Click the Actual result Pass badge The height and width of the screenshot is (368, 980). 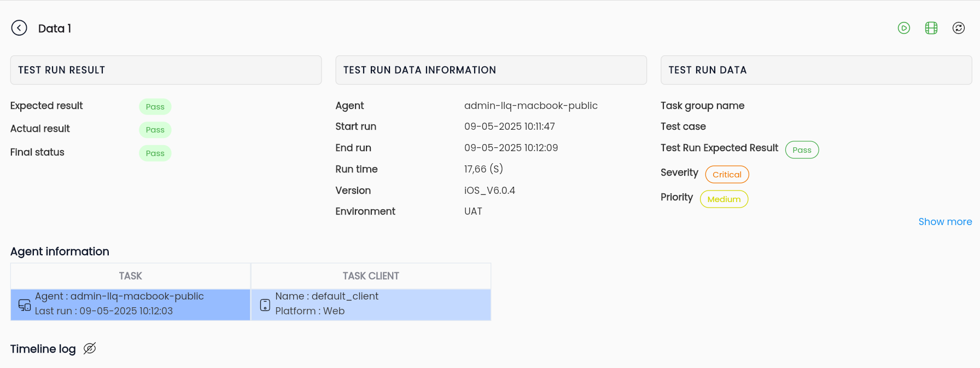tap(155, 130)
